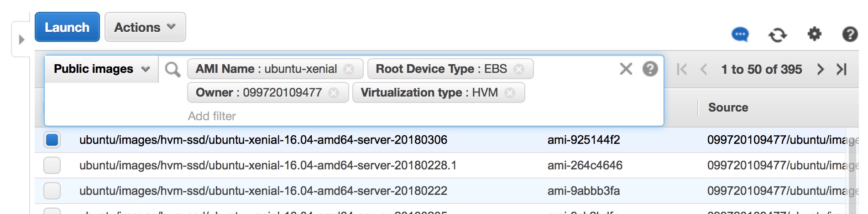Remove the Virtualization type HVM filter
This screenshot has height=214, width=868.
[510, 93]
